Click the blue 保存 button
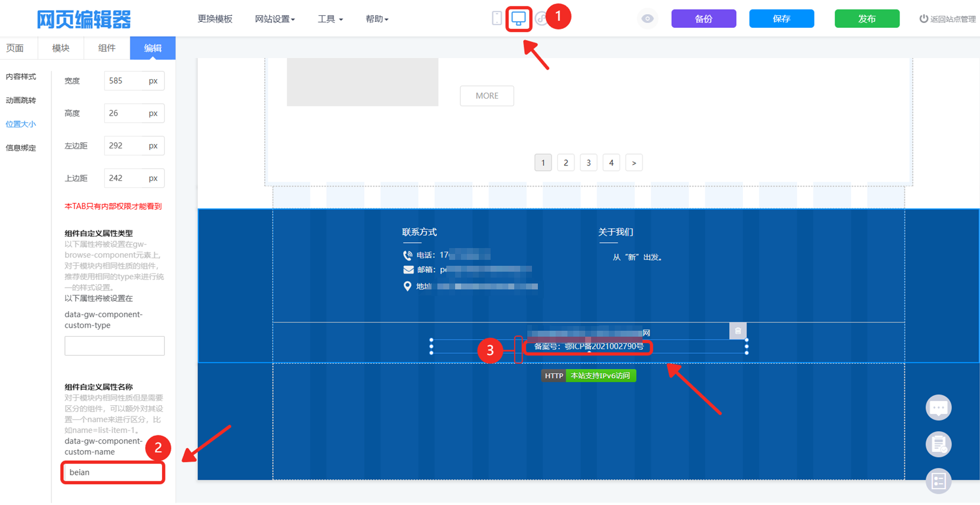This screenshot has height=505, width=980. tap(781, 19)
